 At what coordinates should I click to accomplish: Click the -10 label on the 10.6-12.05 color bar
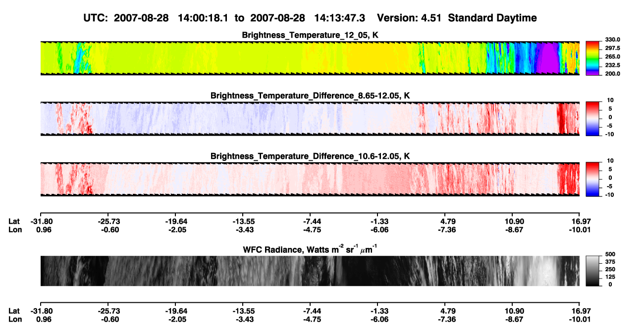tap(609, 194)
